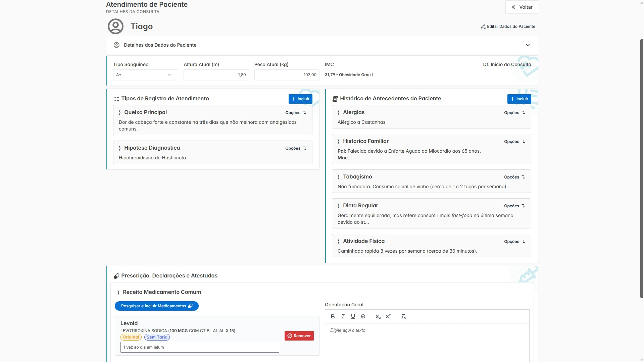Click Voltar to go back
Image resolution: width=644 pixels, height=362 pixels.
(x=522, y=7)
